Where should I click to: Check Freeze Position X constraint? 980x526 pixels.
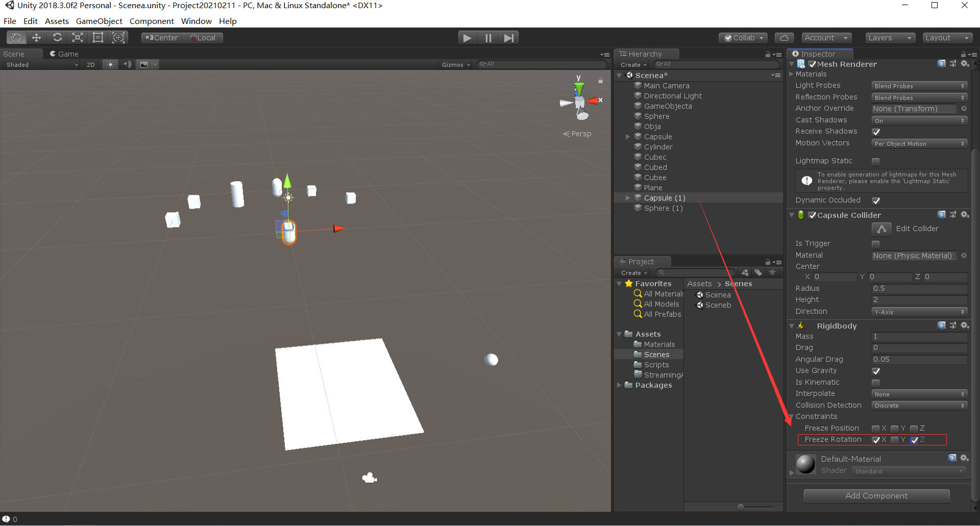(877, 429)
